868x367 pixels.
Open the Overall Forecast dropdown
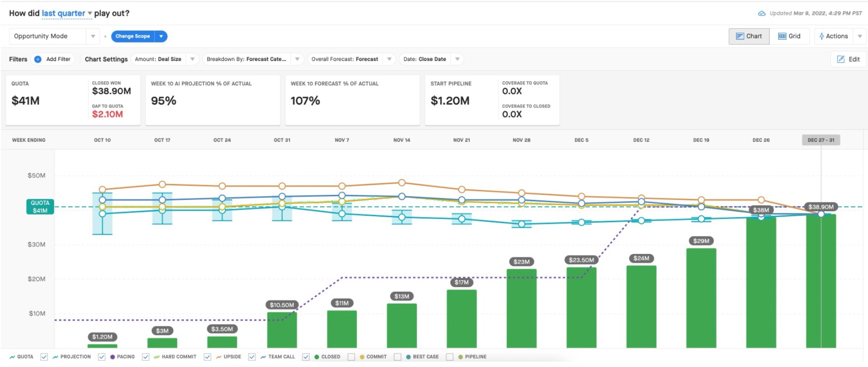click(352, 59)
